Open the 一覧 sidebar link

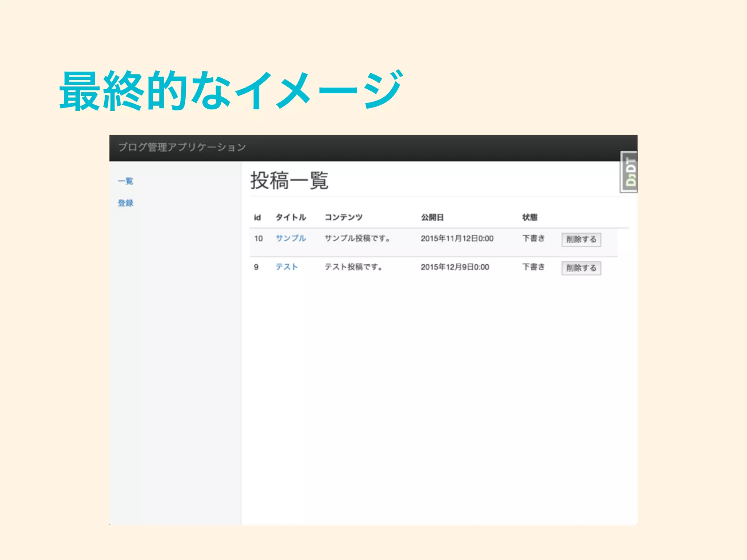click(125, 181)
